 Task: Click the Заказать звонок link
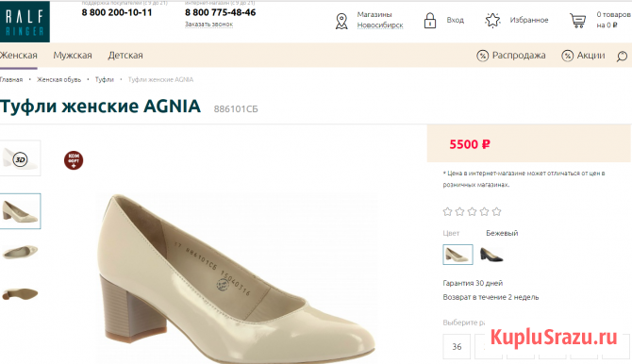(x=208, y=25)
